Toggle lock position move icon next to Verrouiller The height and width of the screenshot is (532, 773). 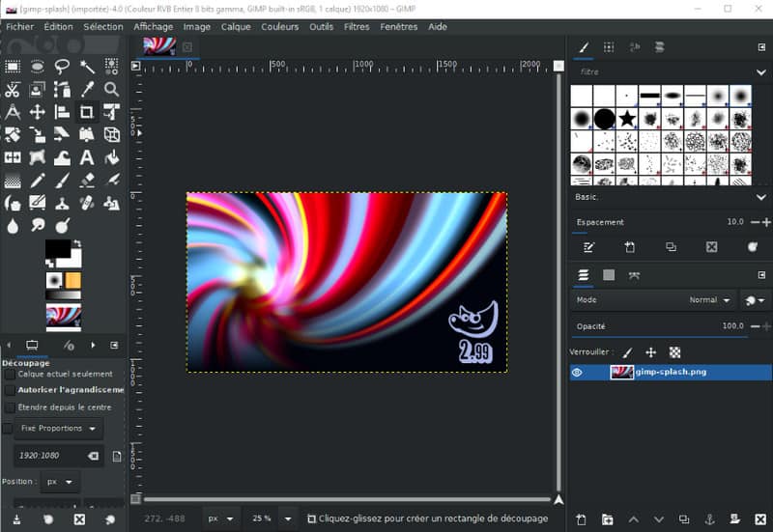650,352
